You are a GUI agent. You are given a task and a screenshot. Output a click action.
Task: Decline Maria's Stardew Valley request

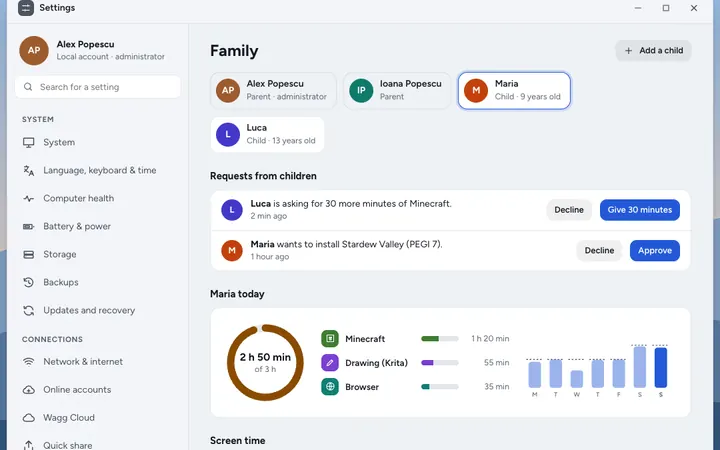click(x=599, y=250)
